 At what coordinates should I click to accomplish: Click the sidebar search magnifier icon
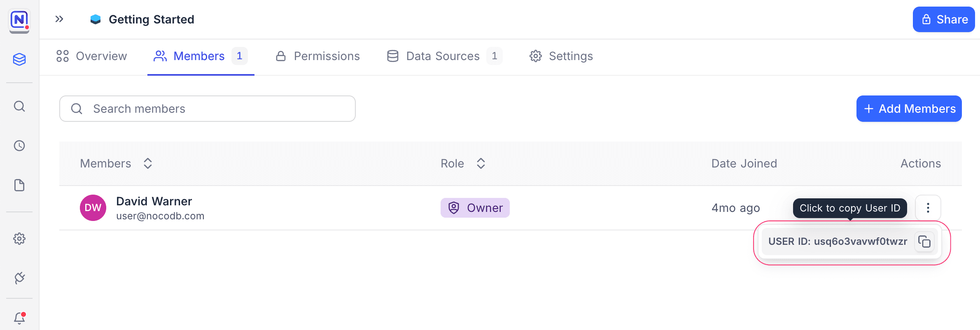(19, 107)
